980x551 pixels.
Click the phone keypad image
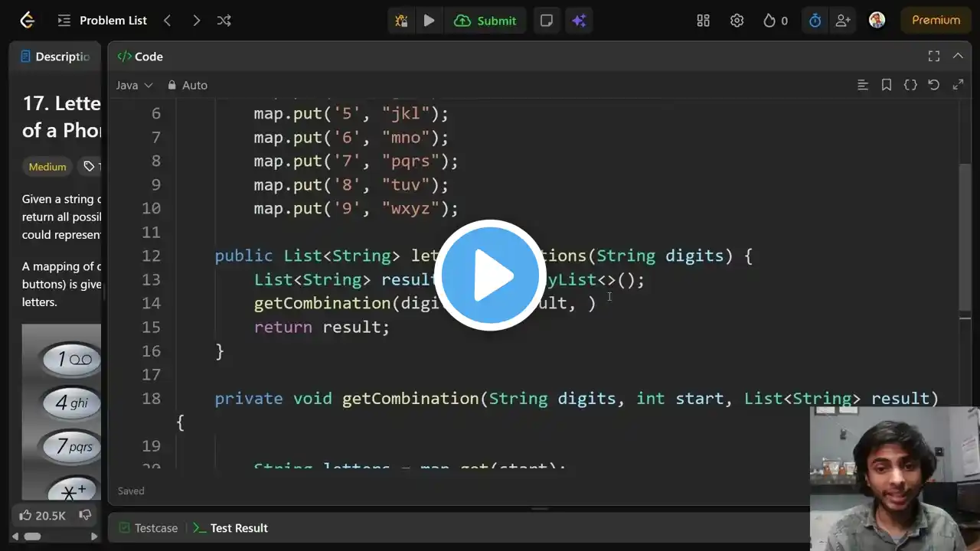click(x=61, y=412)
